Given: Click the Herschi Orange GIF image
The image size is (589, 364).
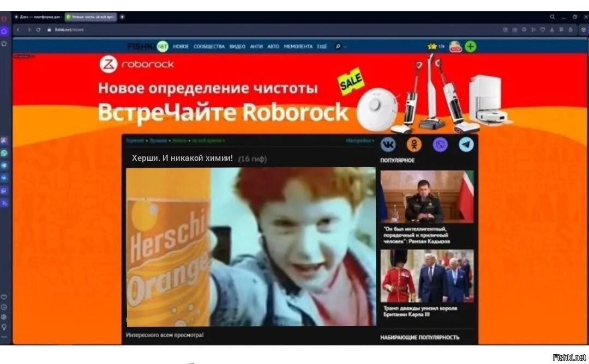Looking at the screenshot, I should [x=251, y=246].
